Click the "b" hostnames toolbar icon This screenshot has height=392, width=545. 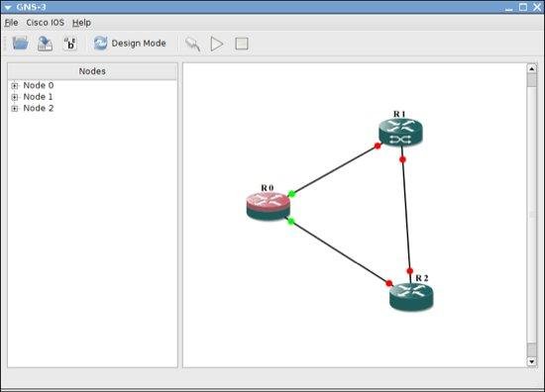tap(70, 44)
